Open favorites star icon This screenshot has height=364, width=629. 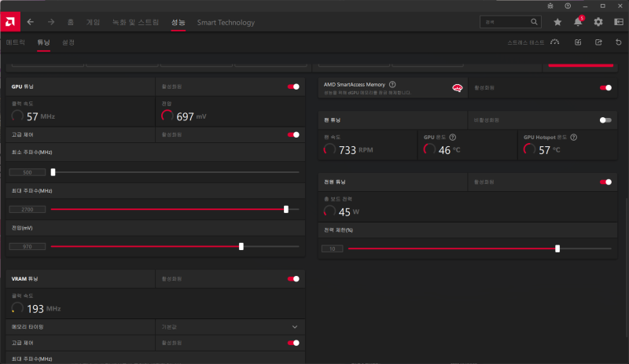coord(557,22)
